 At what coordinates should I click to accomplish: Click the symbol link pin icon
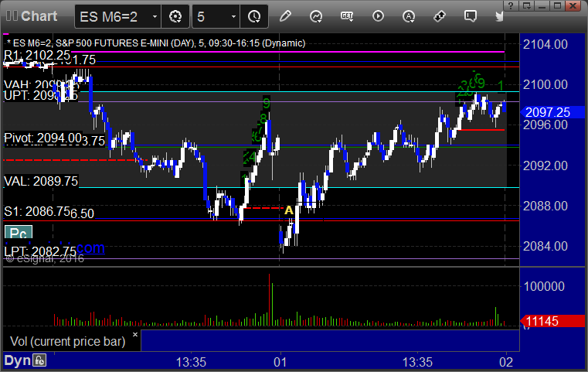coord(440,16)
